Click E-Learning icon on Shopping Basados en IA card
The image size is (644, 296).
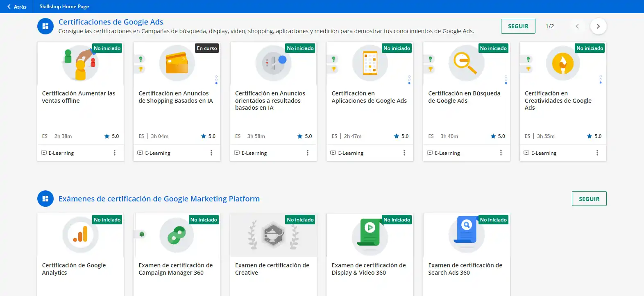coord(140,153)
